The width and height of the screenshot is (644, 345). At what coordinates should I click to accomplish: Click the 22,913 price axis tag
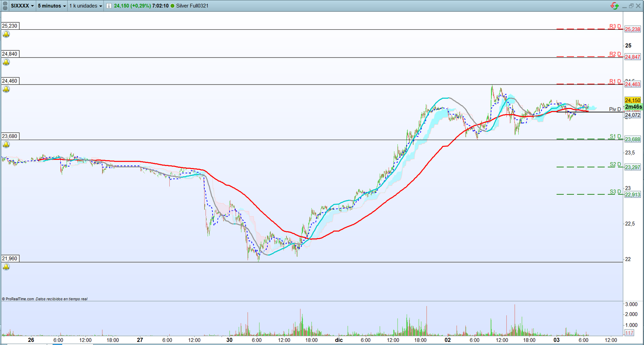(633, 195)
